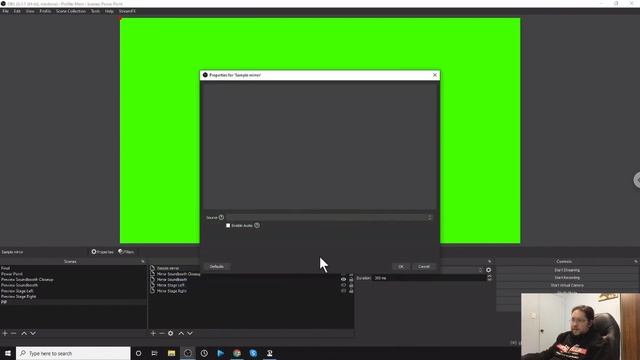Move the source down in the list
Viewport: 640px width, 360px height.
[x=190, y=333]
